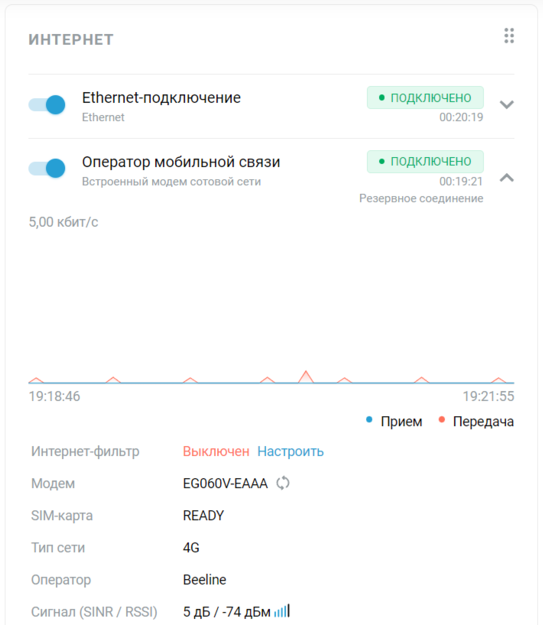Collapse the mobile operator details chevron
Image resolution: width=543 pixels, height=625 pixels.
pyautogui.click(x=507, y=178)
